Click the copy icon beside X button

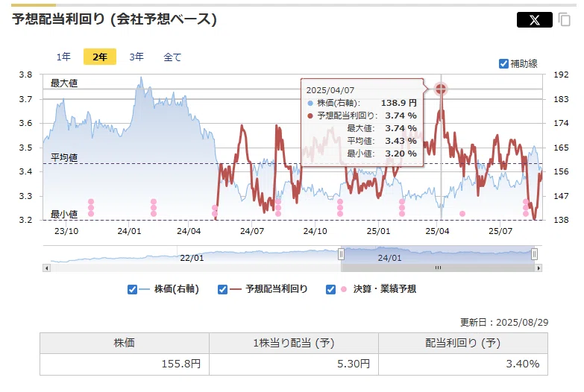565,19
